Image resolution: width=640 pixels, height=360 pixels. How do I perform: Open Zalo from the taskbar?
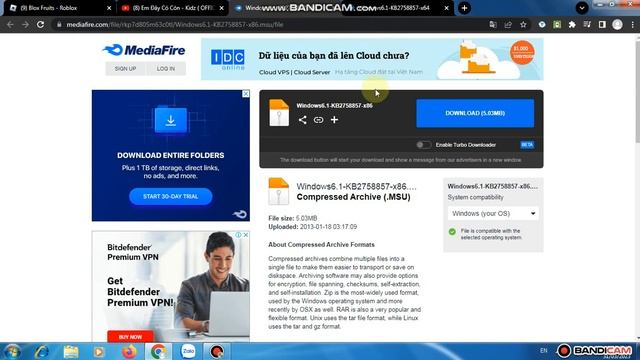[188, 351]
